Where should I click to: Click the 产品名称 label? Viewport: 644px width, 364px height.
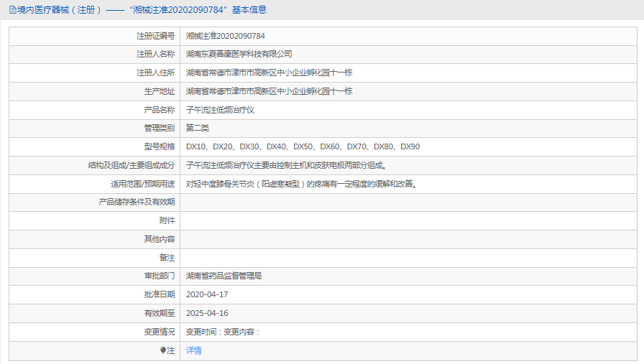(160, 110)
